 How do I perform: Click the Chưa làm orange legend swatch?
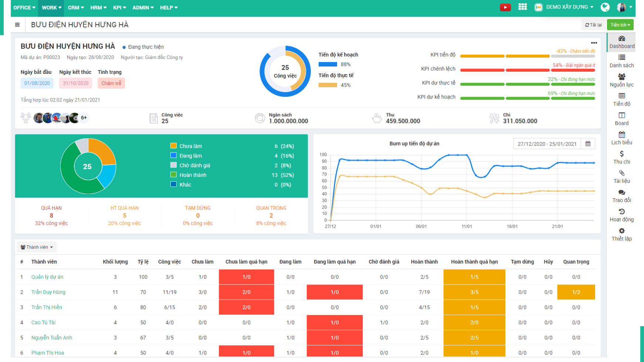click(173, 146)
